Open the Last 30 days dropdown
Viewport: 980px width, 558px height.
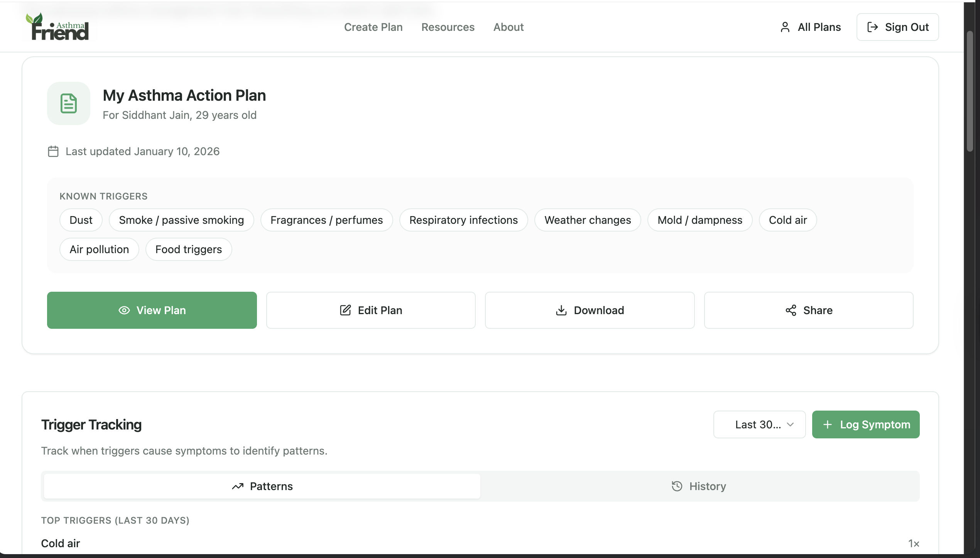[x=759, y=424]
